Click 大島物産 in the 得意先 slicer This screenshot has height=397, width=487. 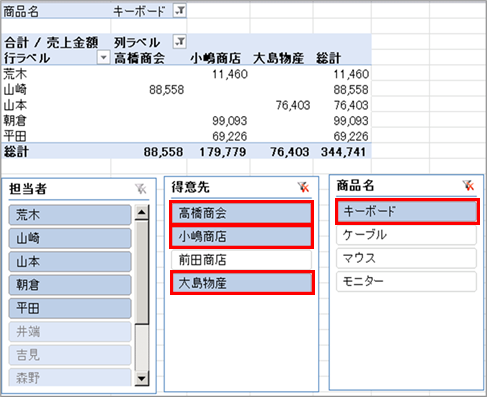[x=242, y=283]
